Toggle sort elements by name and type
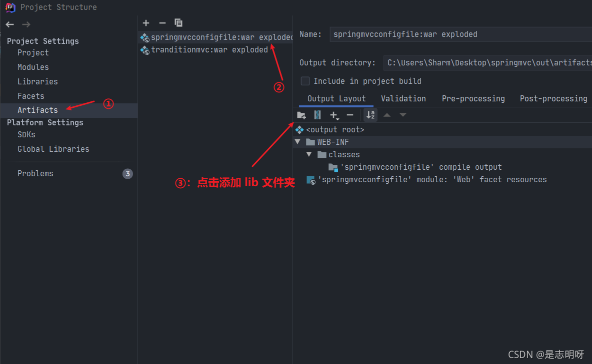This screenshot has height=364, width=592. pos(370,115)
